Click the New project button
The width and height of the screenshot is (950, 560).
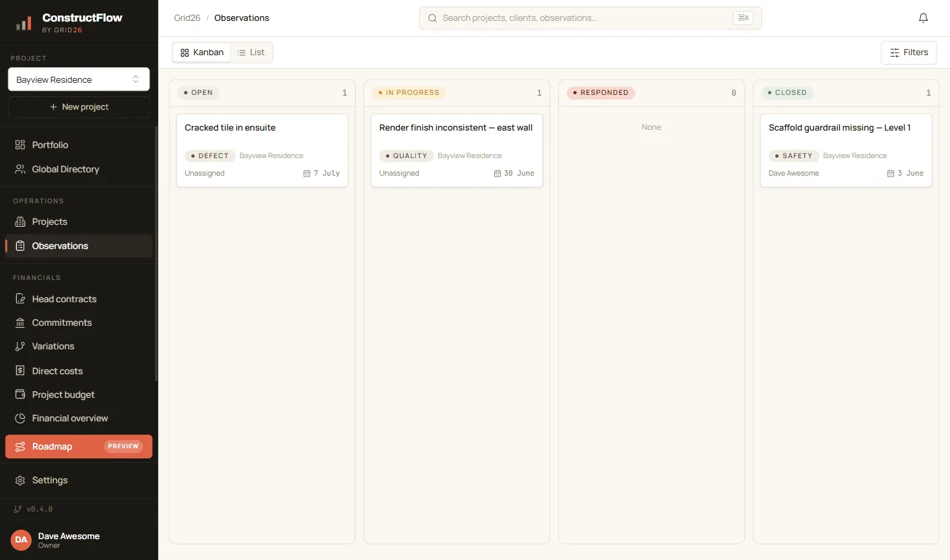tap(79, 107)
